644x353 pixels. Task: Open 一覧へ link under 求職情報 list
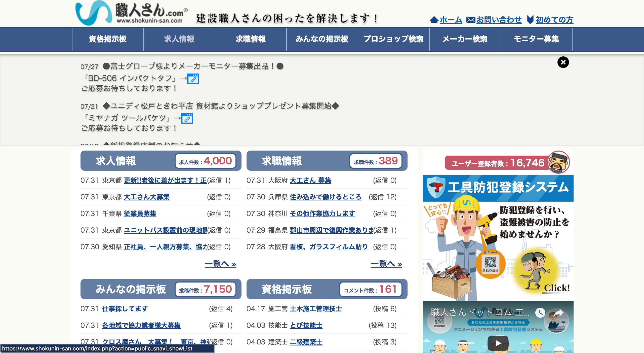click(386, 264)
